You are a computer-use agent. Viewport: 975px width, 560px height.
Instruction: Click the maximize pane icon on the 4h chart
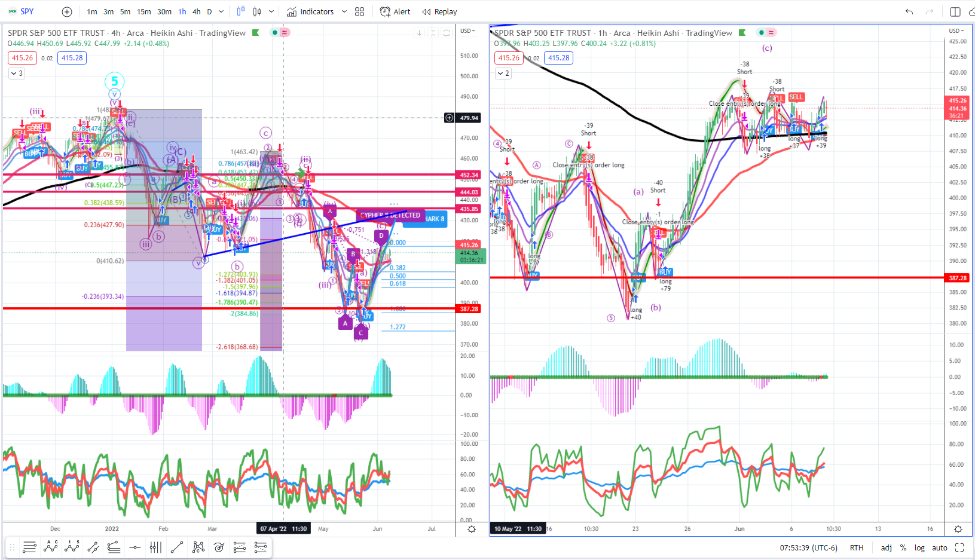[x=446, y=33]
